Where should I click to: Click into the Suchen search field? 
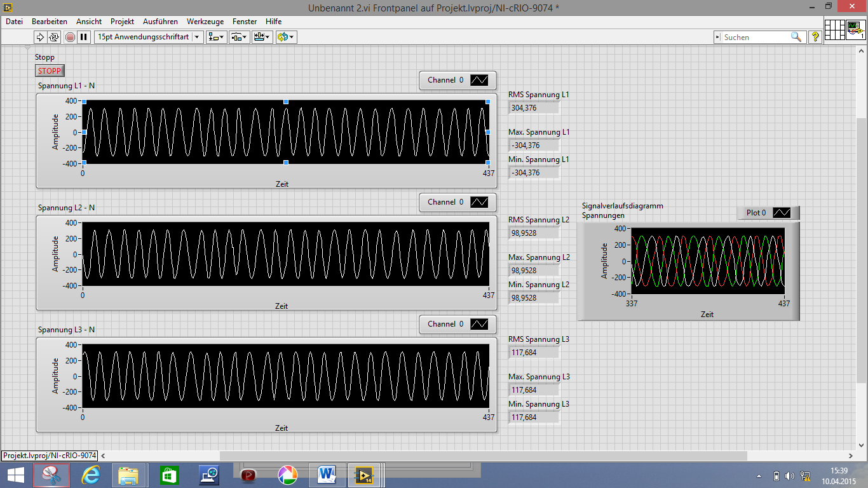point(756,37)
